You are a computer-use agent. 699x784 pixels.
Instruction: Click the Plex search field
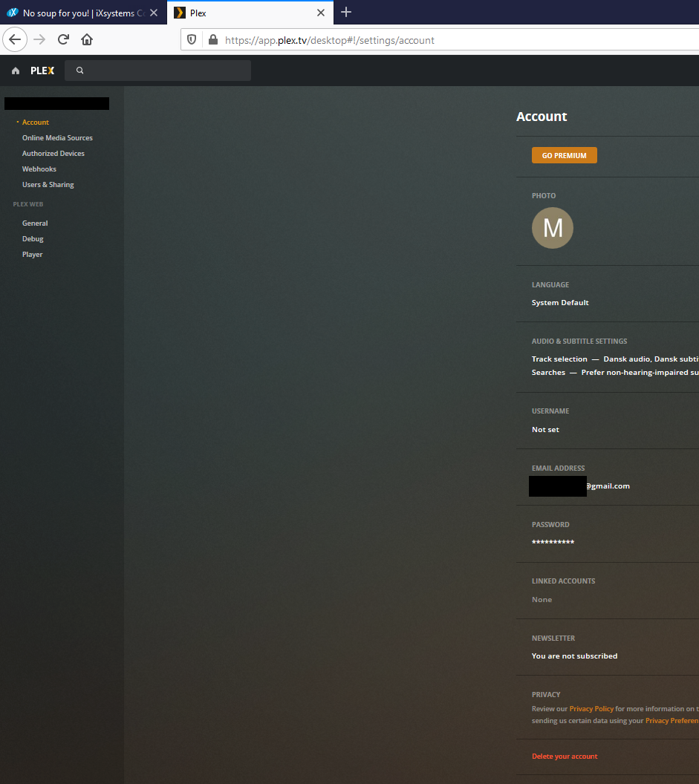tap(157, 71)
